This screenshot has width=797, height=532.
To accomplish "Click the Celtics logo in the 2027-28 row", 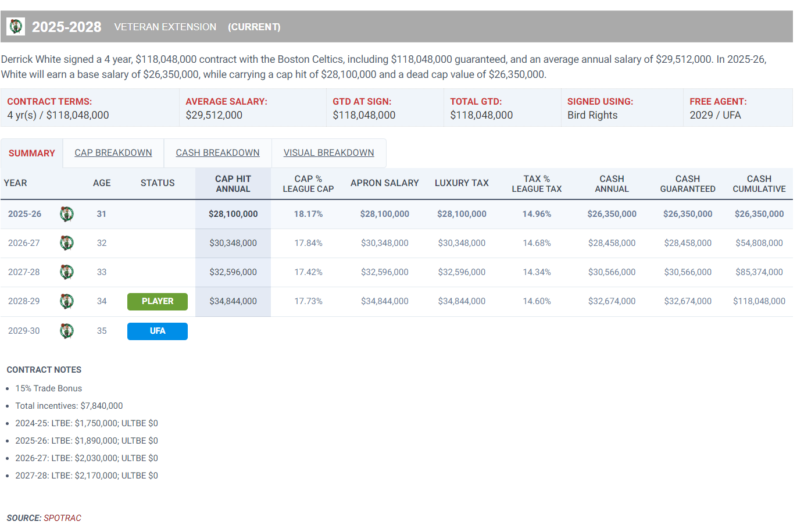I will [67, 272].
